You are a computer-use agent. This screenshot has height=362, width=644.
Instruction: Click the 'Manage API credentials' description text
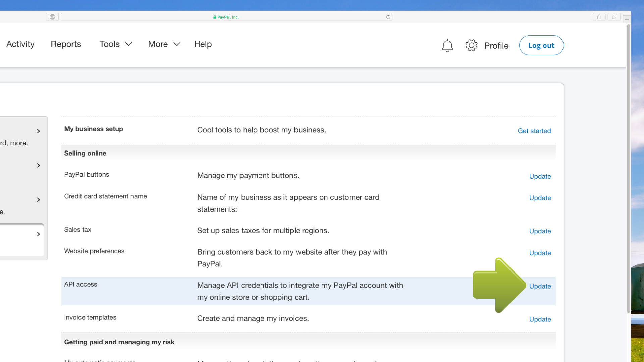point(300,291)
